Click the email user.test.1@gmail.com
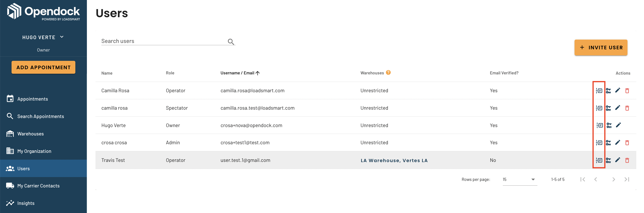644x213 pixels. [x=245, y=160]
